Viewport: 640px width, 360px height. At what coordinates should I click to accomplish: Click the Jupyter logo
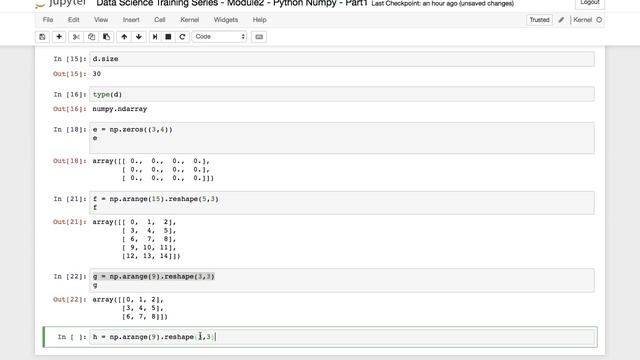click(61, 3)
